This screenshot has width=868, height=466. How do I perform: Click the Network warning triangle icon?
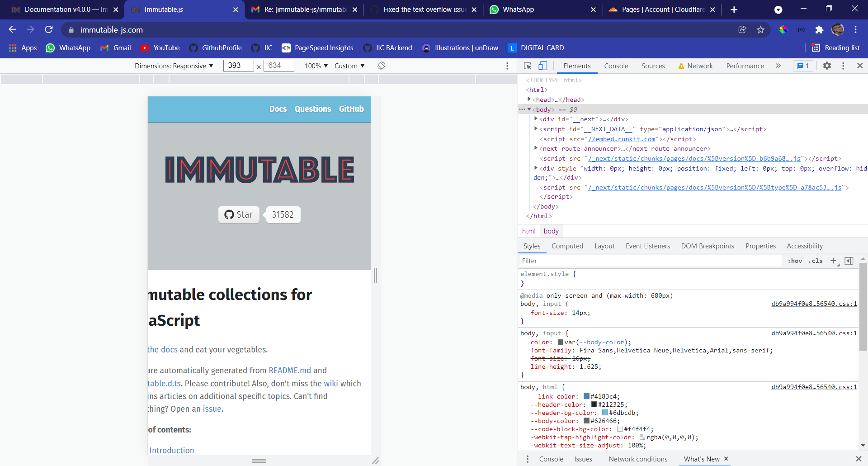pyautogui.click(x=682, y=66)
